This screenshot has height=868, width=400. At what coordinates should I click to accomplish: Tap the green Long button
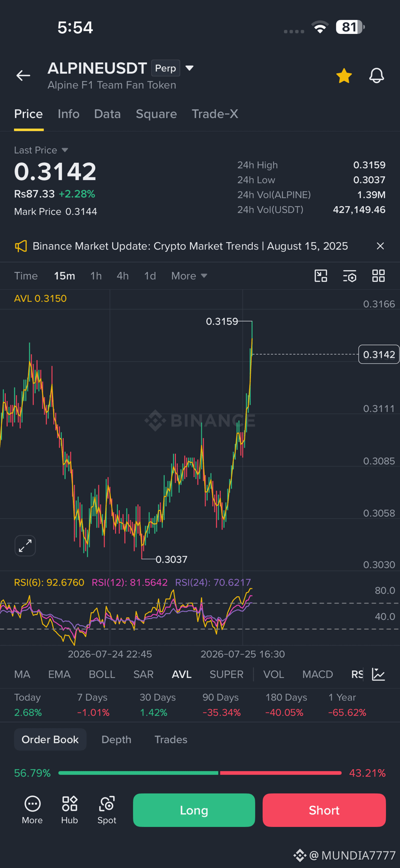(194, 810)
